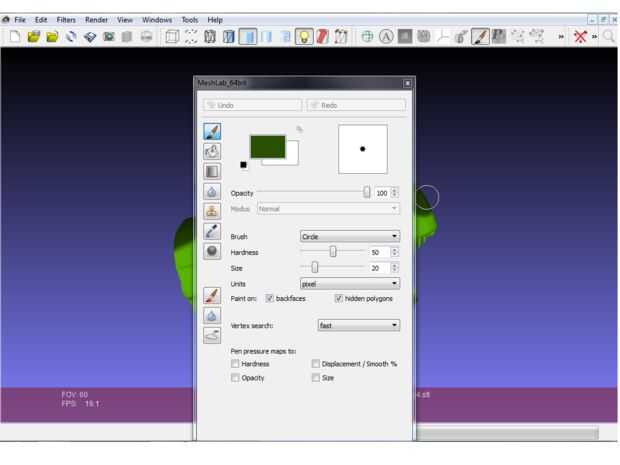The height and width of the screenshot is (465, 620).
Task: Select the paintbrush tool in the paint dialog
Action: (x=212, y=131)
